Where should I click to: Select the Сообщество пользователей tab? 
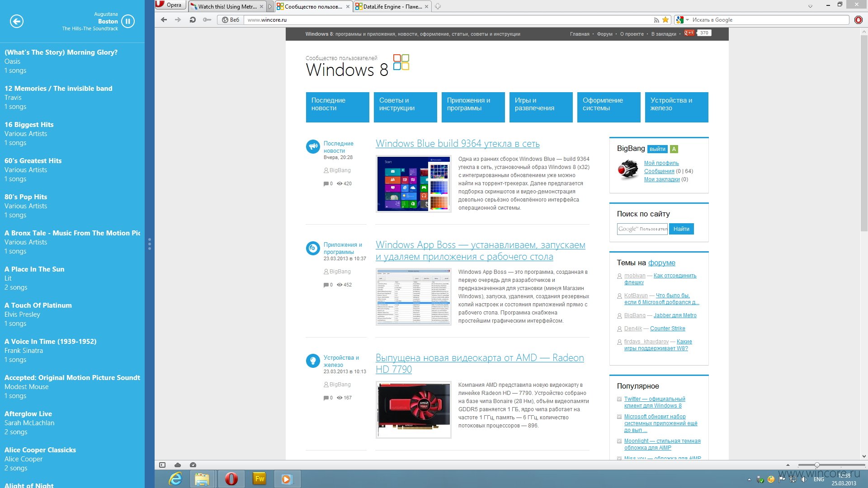[313, 6]
